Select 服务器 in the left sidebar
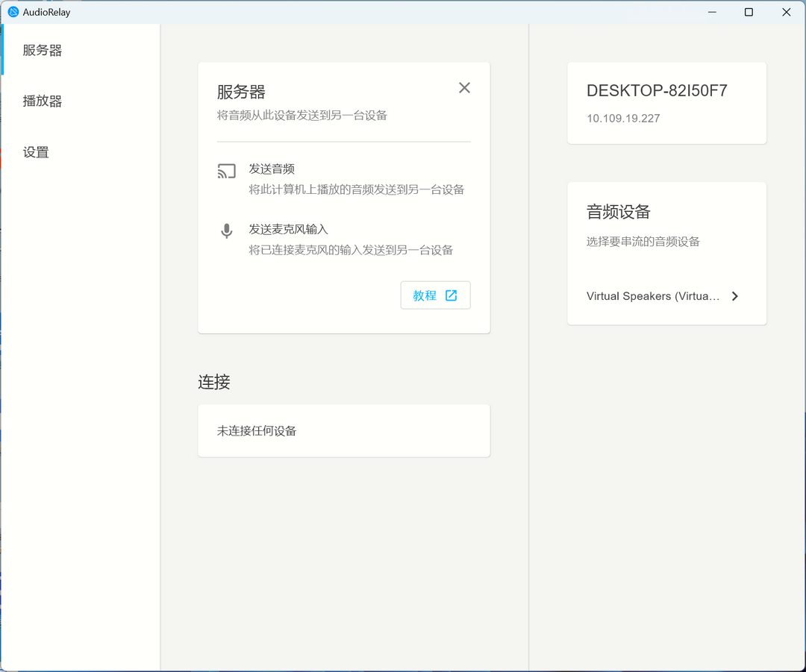The width and height of the screenshot is (806, 672). (x=42, y=50)
